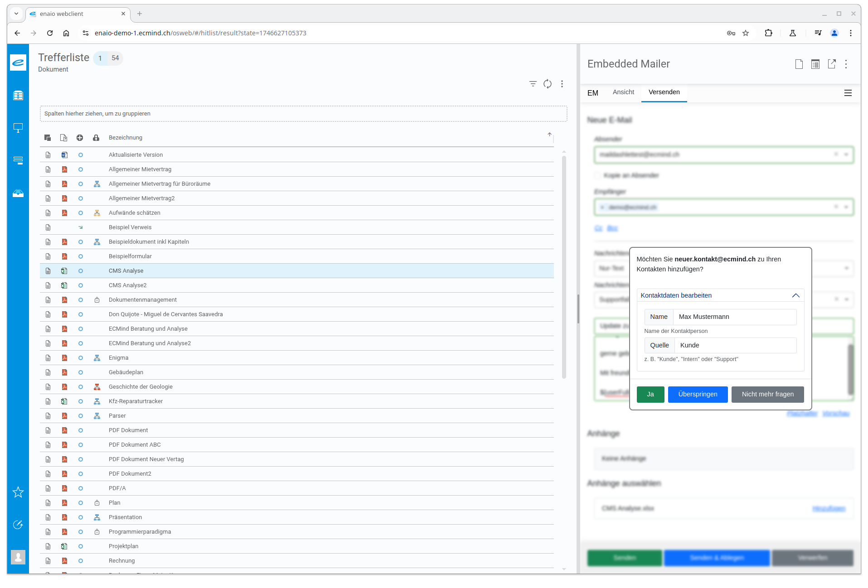This screenshot has height=588, width=868.
Task: Click the details form icon in Embedded Mailer header
Action: click(x=815, y=64)
